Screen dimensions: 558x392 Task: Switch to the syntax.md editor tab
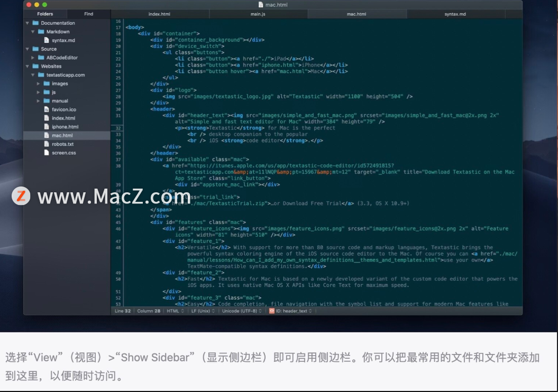(x=455, y=14)
